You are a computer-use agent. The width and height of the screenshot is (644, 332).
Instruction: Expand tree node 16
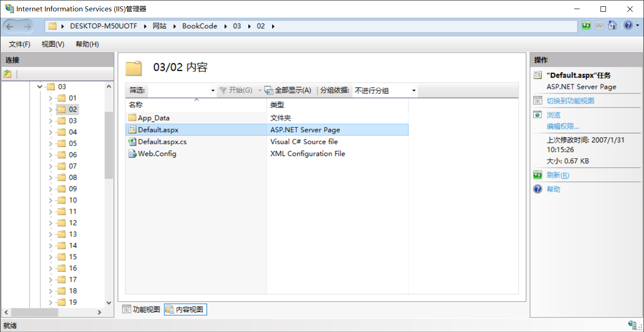coord(51,268)
